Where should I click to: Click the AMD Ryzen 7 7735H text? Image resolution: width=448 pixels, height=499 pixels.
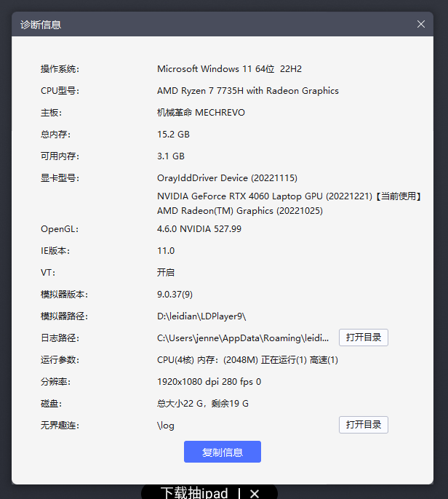tap(247, 91)
